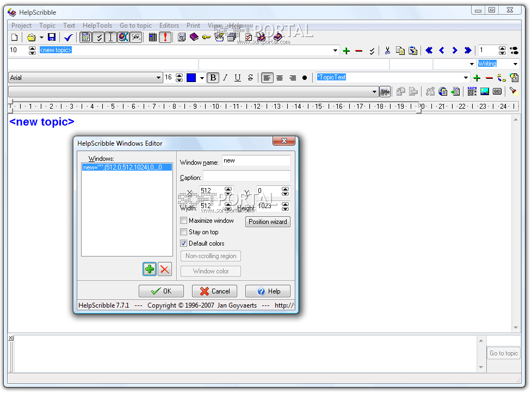Toggle Strikethrough formatting button
This screenshot has height=394, width=532.
[250, 78]
